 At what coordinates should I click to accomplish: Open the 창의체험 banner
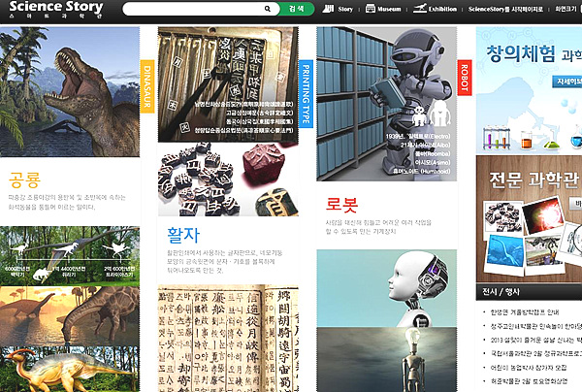point(529,90)
